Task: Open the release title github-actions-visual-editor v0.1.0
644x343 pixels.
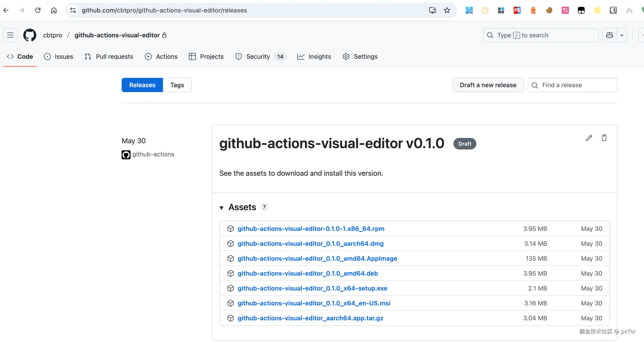Action: (x=332, y=143)
